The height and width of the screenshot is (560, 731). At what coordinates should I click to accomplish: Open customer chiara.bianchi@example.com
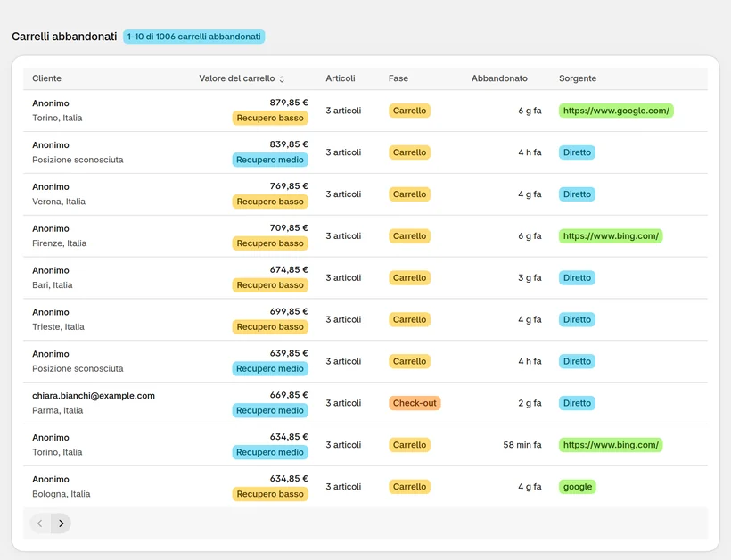94,396
